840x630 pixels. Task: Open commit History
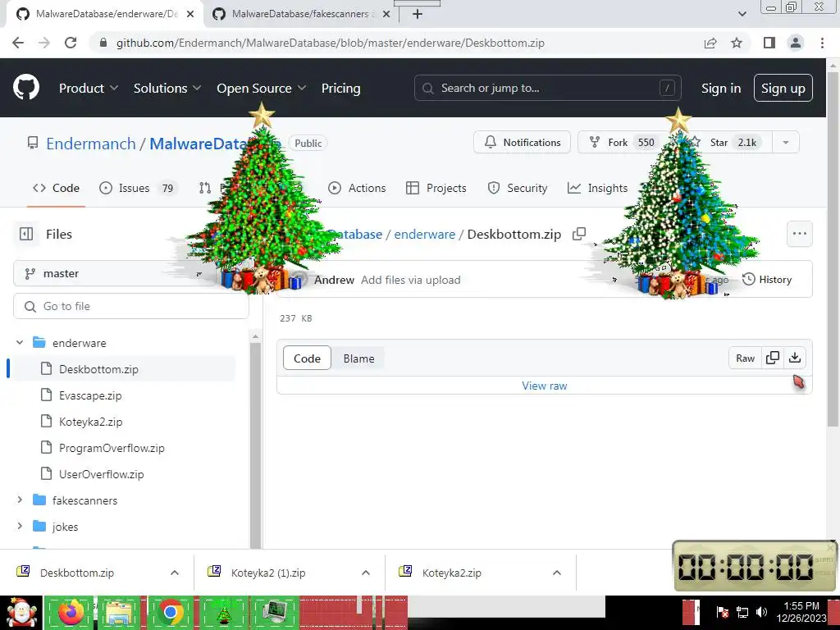point(767,279)
